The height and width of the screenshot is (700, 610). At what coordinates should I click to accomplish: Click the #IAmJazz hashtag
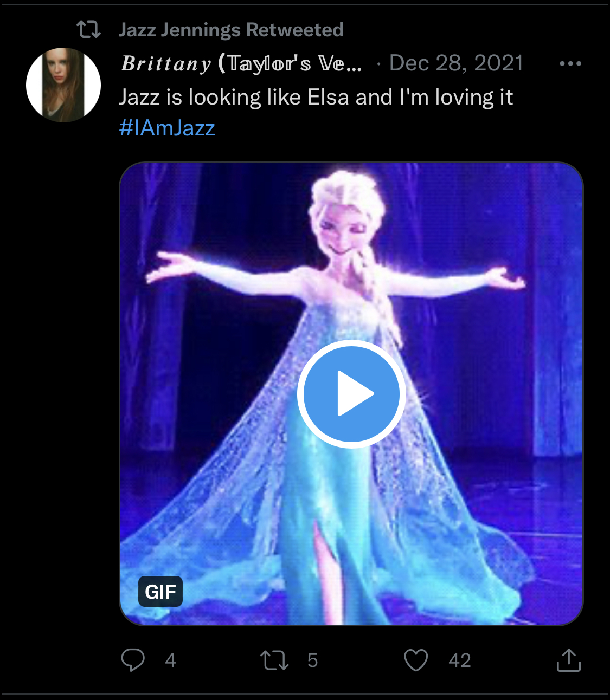point(167,128)
